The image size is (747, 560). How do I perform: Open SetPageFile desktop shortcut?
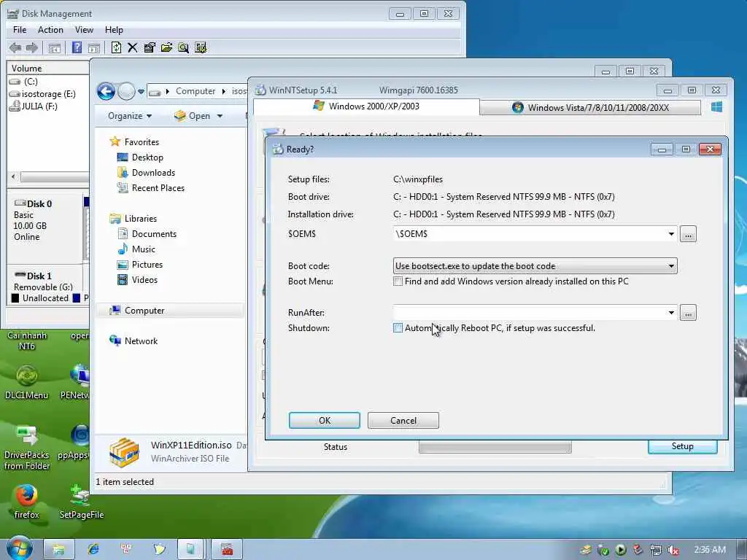coord(82,502)
